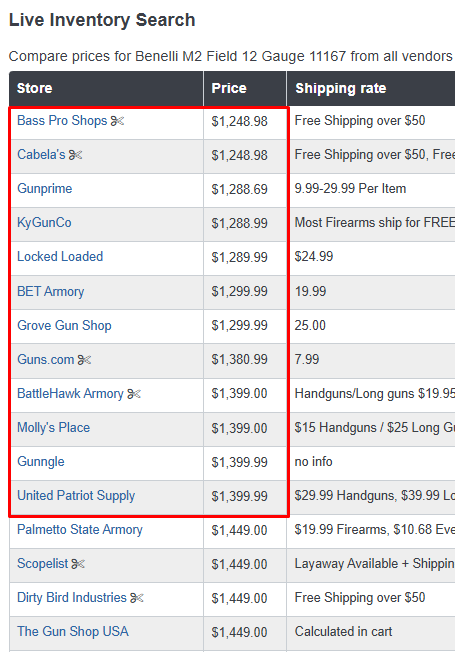Visit Molly's Place store page
This screenshot has width=455, height=652.
53,428
